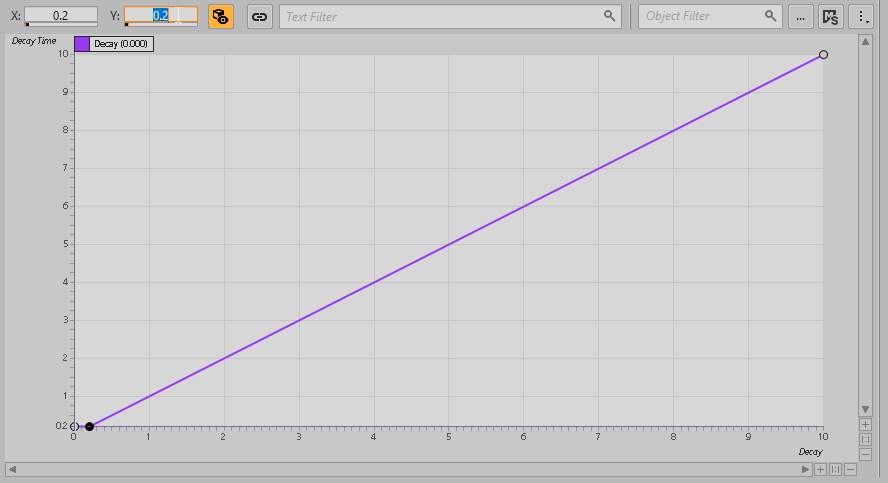The width and height of the screenshot is (888, 483).
Task: Click the purple Decay color swatch
Action: pos(82,44)
